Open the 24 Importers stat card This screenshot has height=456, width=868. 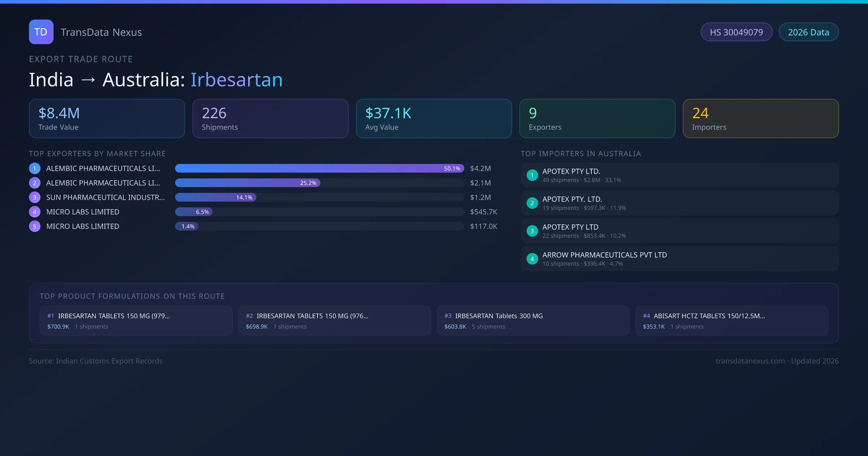tap(761, 119)
